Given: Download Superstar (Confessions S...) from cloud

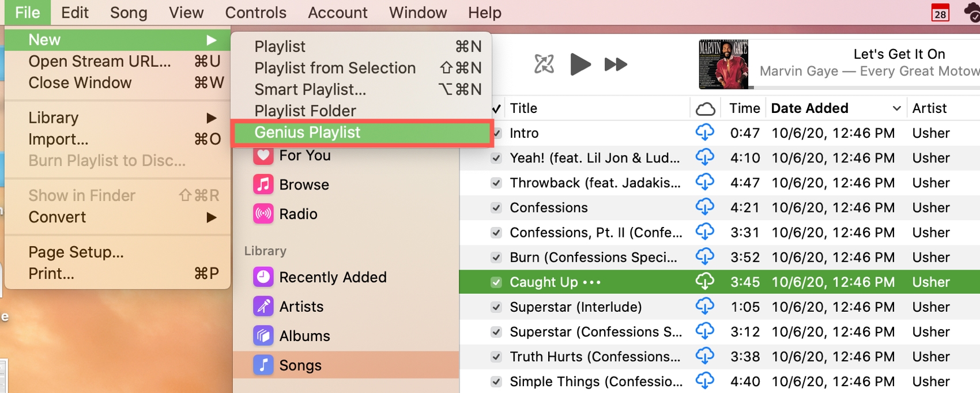Looking at the screenshot, I should click(x=704, y=331).
